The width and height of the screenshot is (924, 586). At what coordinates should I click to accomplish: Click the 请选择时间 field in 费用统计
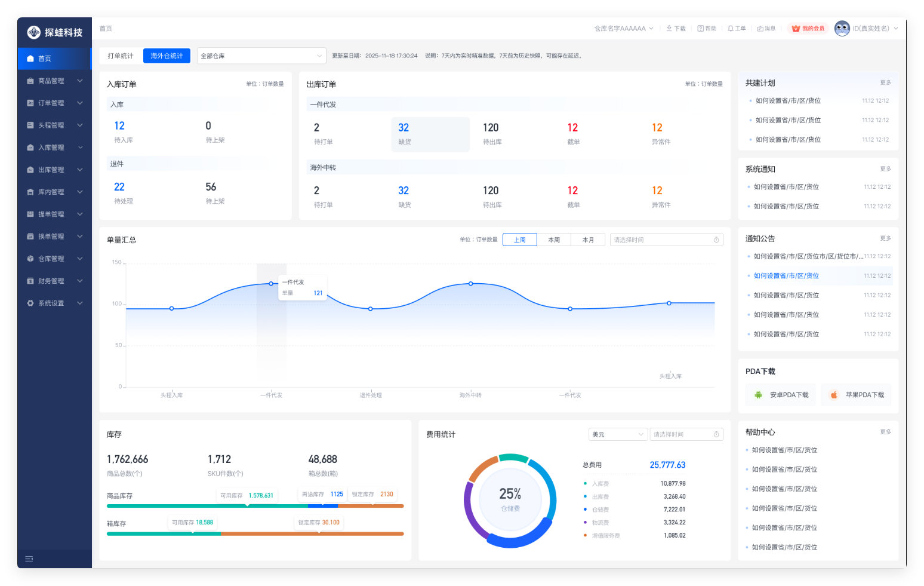point(686,435)
